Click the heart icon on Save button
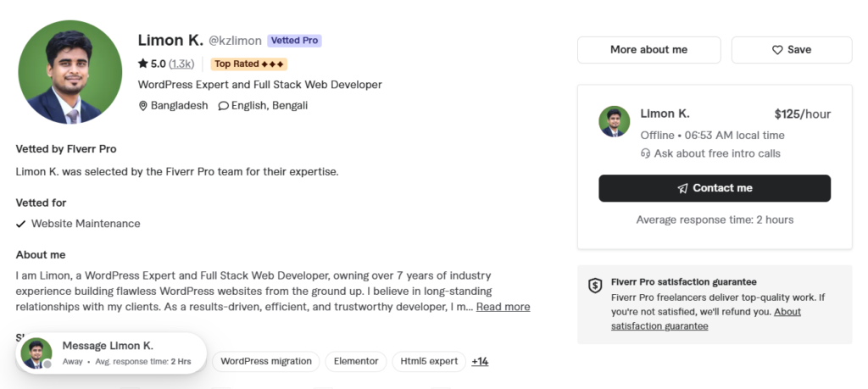 (x=777, y=50)
